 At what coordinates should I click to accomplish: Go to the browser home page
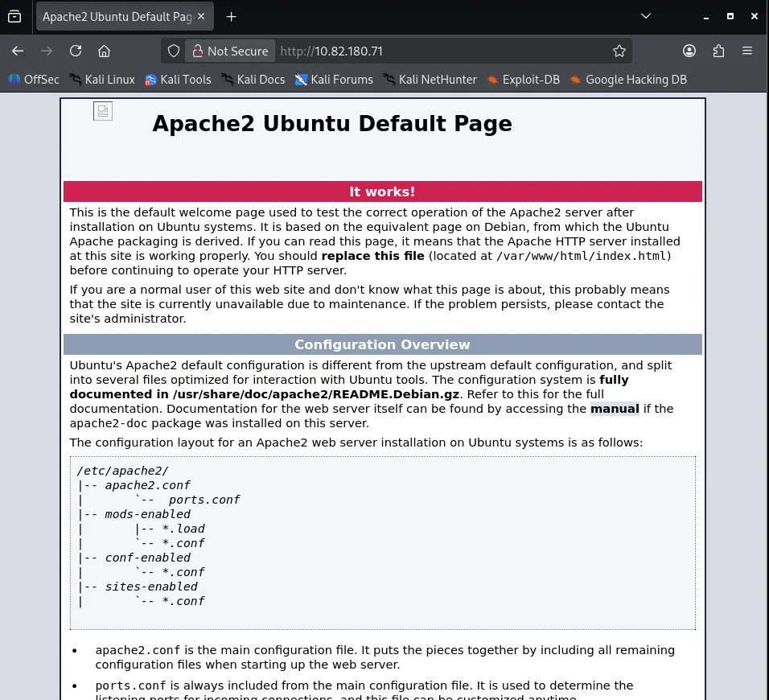[x=104, y=51]
